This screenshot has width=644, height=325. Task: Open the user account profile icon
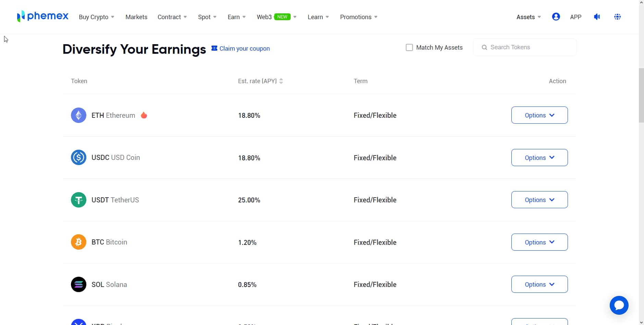pyautogui.click(x=556, y=17)
